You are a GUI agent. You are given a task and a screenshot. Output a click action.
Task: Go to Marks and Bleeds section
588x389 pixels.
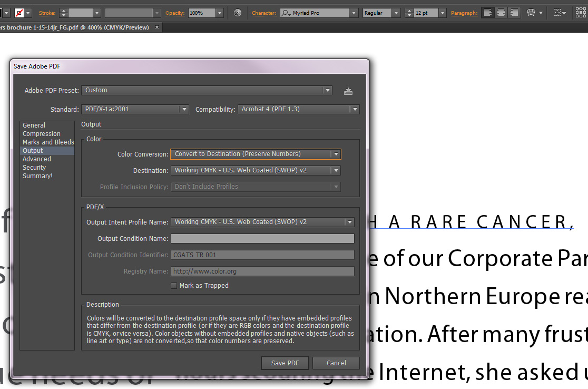point(48,142)
